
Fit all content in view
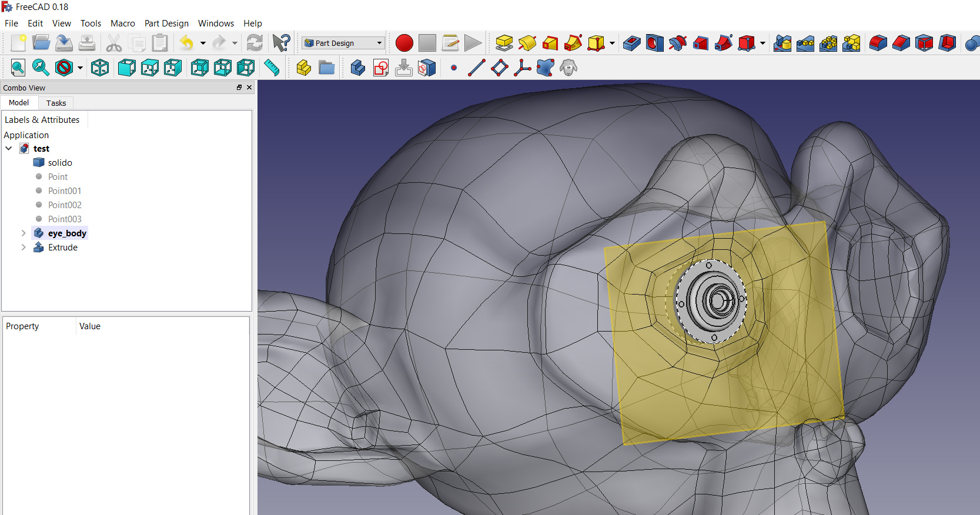coord(18,68)
